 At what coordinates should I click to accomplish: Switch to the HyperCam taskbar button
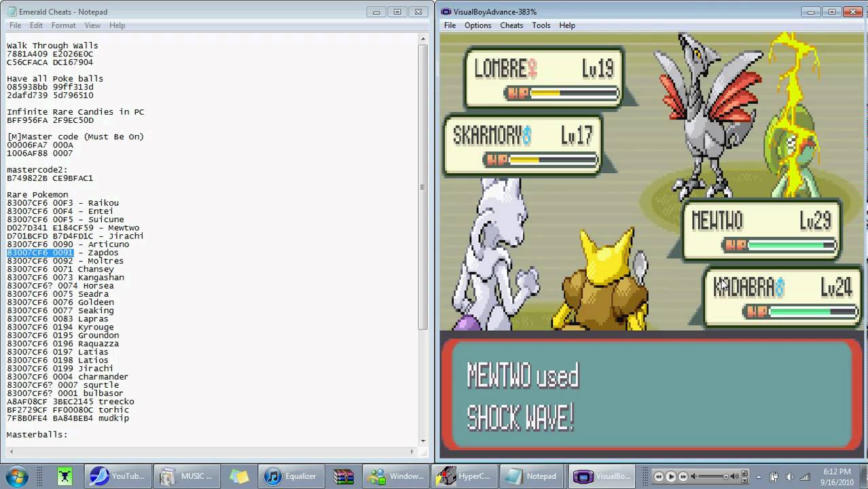pyautogui.click(x=465, y=476)
